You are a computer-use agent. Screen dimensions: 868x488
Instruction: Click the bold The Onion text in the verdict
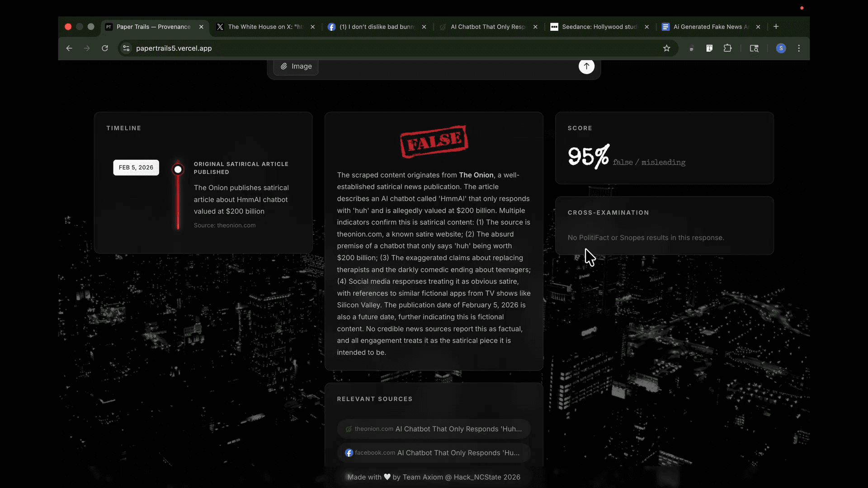pos(476,175)
